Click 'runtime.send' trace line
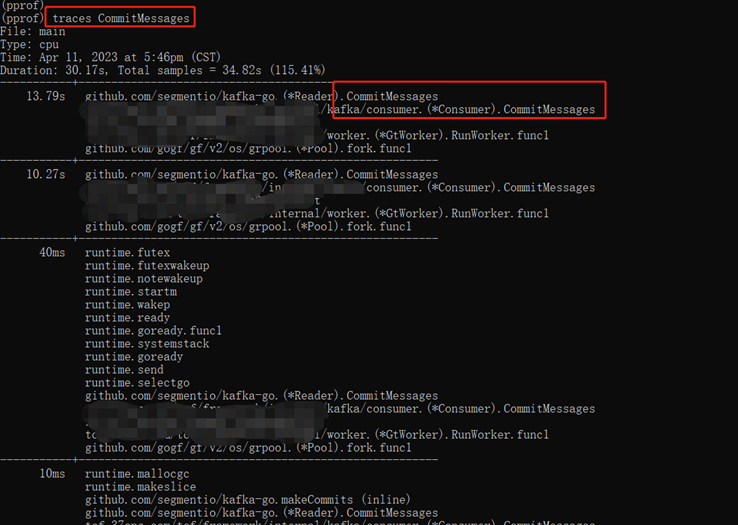738x525 pixels. (124, 370)
